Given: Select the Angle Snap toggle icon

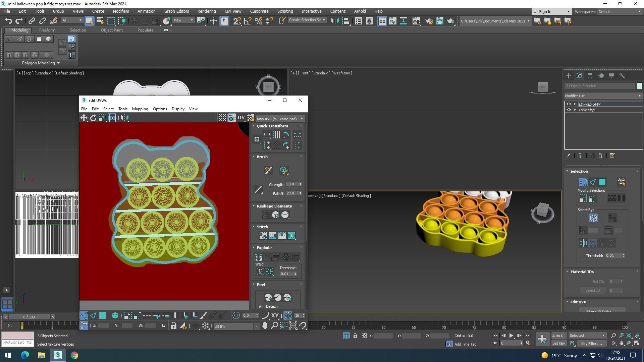Looking at the screenshot, I should pos(248,21).
